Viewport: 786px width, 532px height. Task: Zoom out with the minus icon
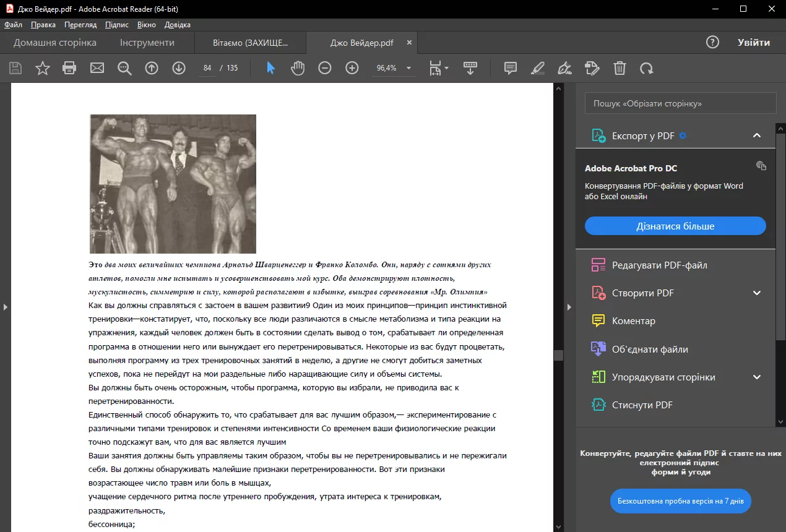coord(325,68)
